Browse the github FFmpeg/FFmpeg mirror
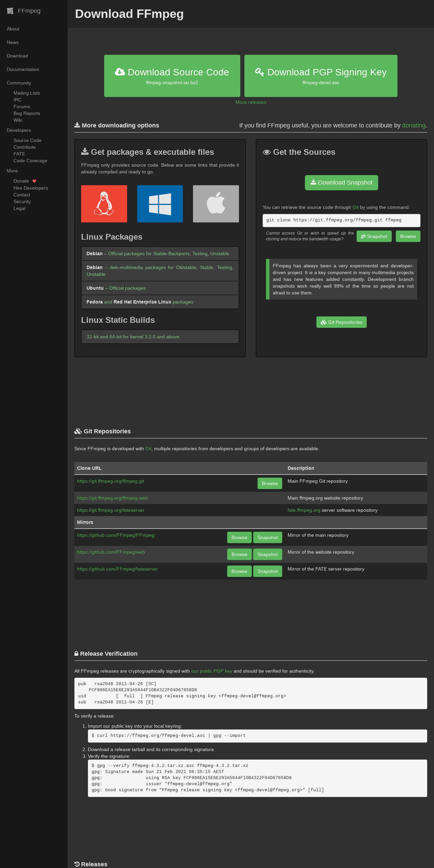 (x=239, y=537)
